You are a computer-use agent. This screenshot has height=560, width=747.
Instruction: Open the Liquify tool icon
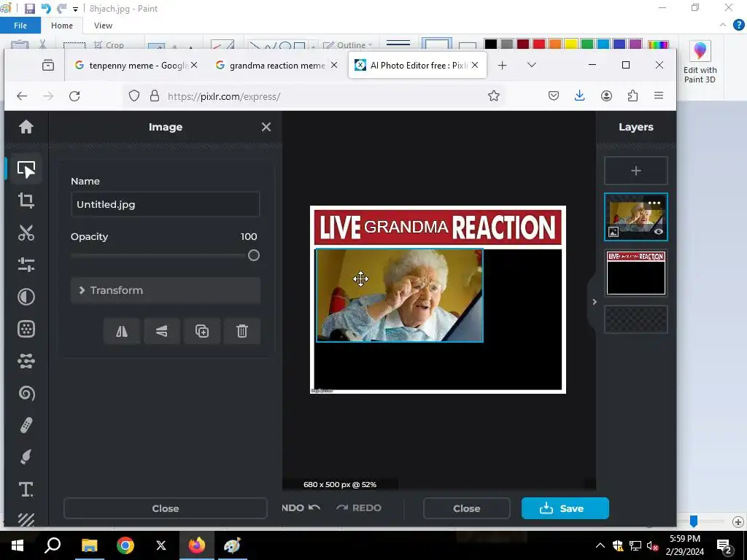coord(26,361)
